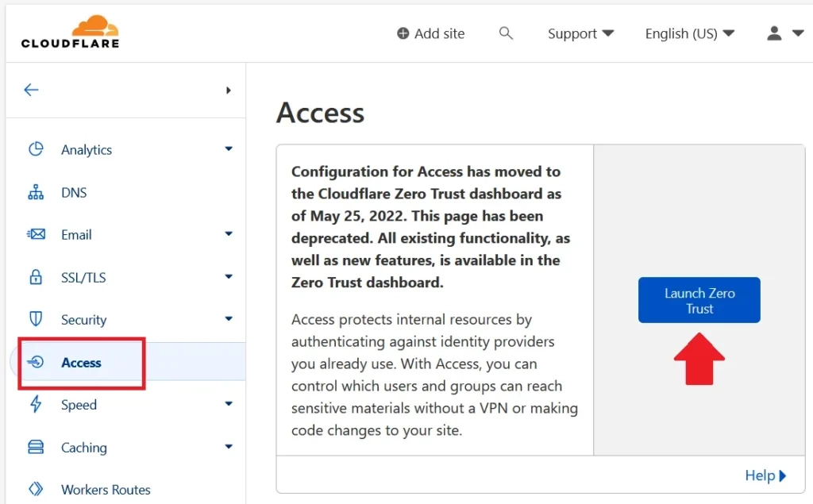Open the Help link
813x504 pixels.
tap(765, 475)
